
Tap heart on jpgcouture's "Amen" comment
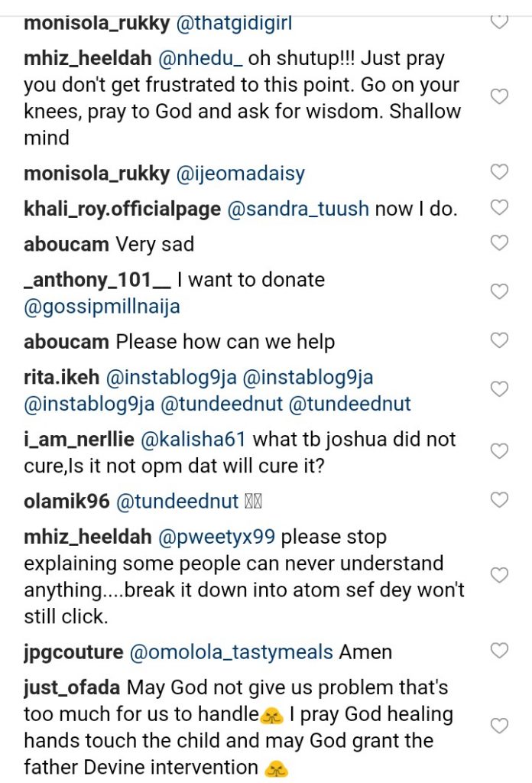coord(499,651)
